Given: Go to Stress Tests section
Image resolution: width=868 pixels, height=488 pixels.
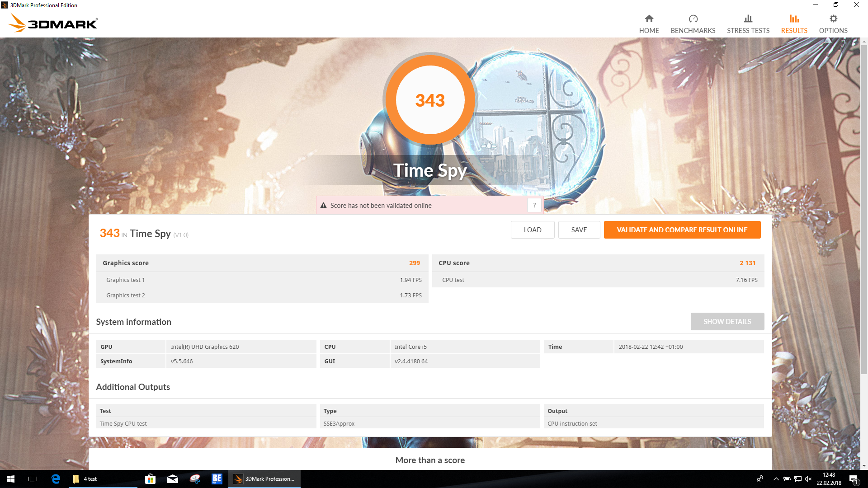Looking at the screenshot, I should 748,24.
